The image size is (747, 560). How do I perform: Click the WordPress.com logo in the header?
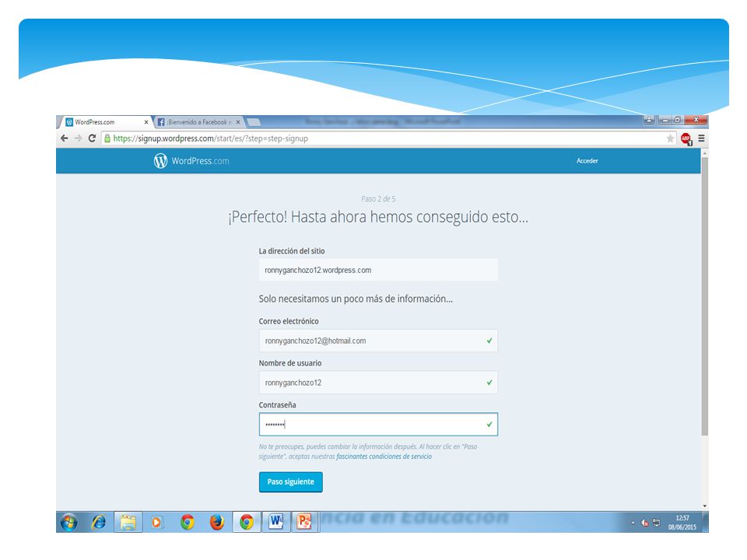[x=191, y=161]
